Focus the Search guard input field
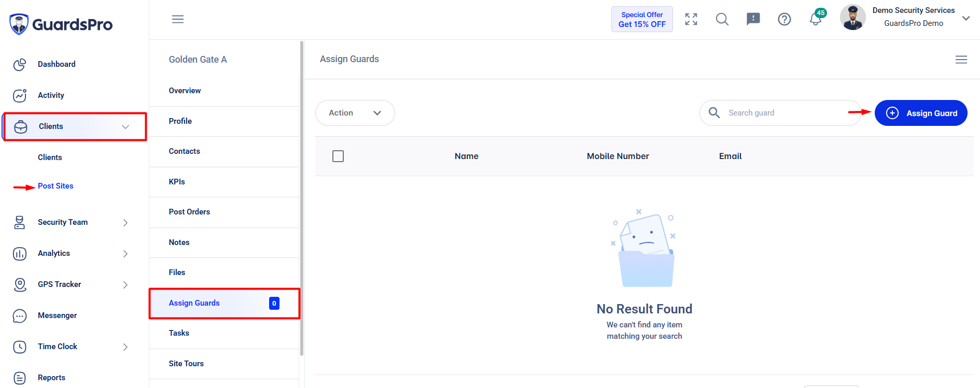The image size is (980, 388). [x=780, y=113]
